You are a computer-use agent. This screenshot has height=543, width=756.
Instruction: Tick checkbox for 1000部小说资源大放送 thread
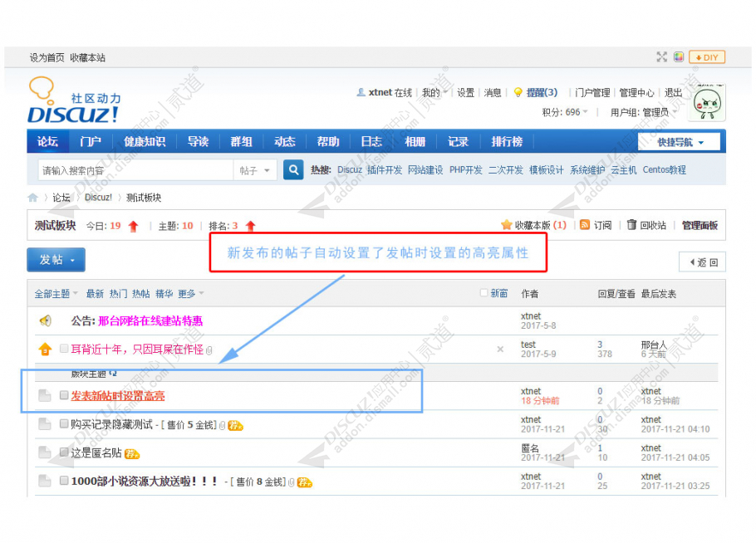64,481
